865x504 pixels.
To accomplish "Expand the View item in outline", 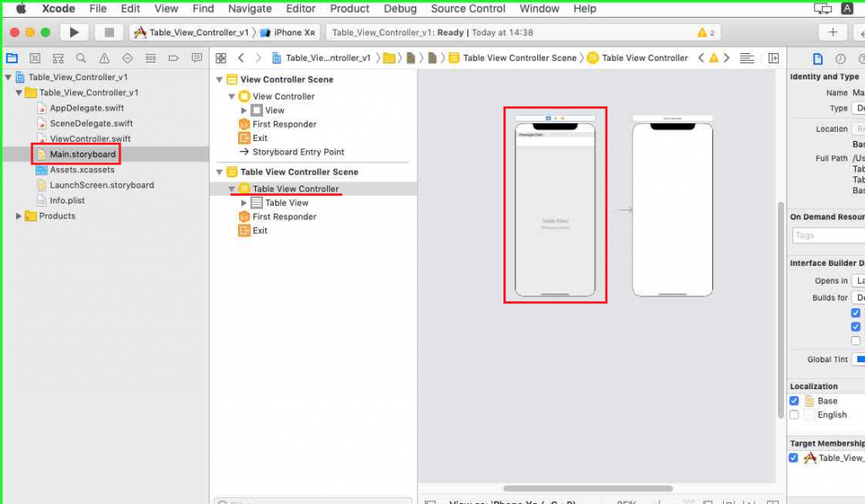I will pyautogui.click(x=244, y=111).
